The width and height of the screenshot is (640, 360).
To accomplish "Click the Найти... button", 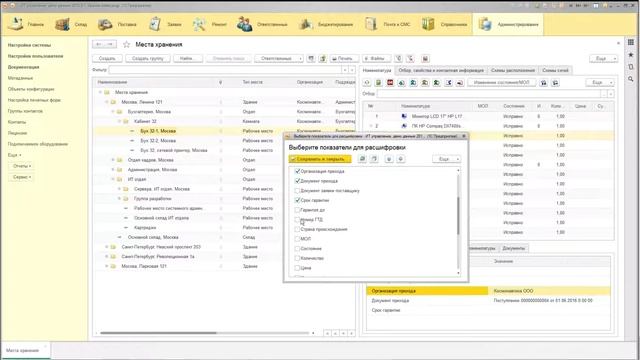I will click(188, 59).
